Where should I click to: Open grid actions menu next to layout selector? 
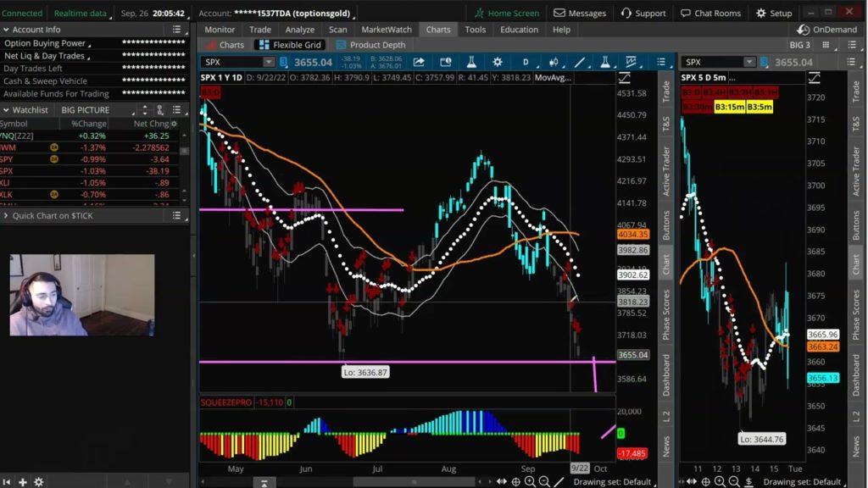click(852, 45)
